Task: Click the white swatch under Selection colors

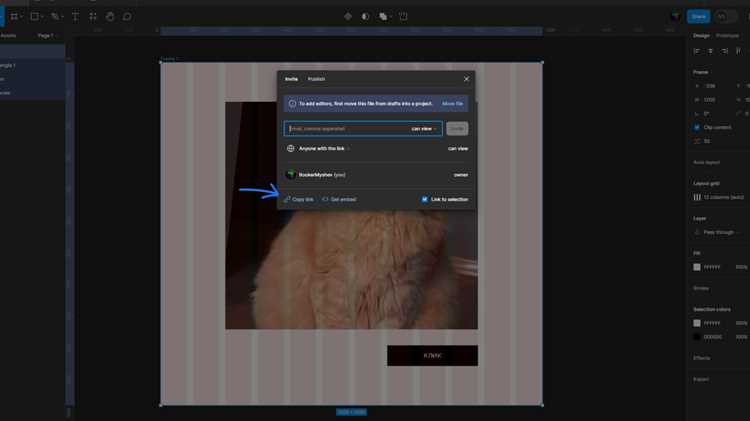Action: [697, 323]
